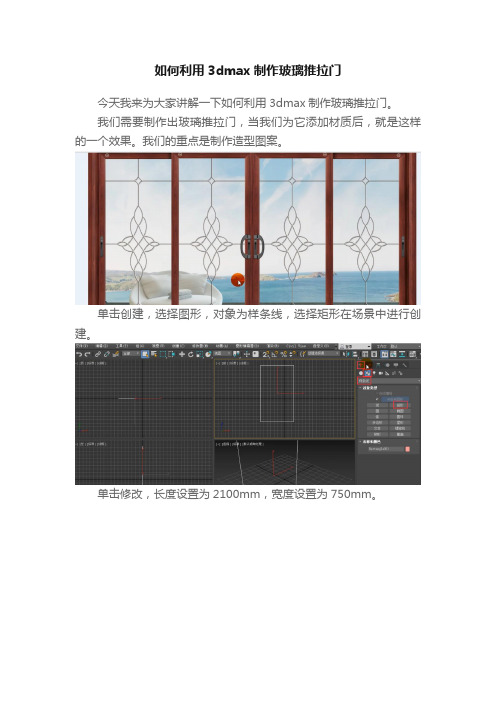Choose the Shapes category icon
The width and height of the screenshot is (496, 702).
(x=368, y=373)
